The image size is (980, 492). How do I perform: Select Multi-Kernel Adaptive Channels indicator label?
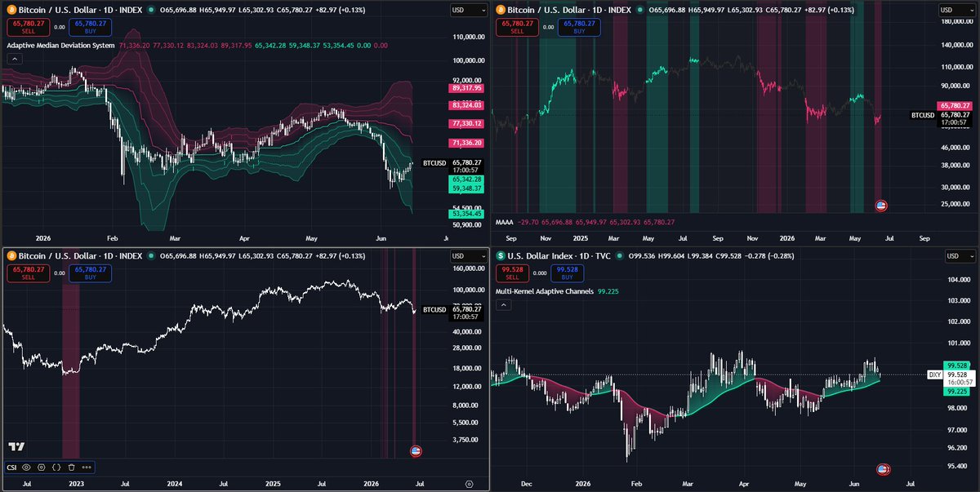point(545,291)
